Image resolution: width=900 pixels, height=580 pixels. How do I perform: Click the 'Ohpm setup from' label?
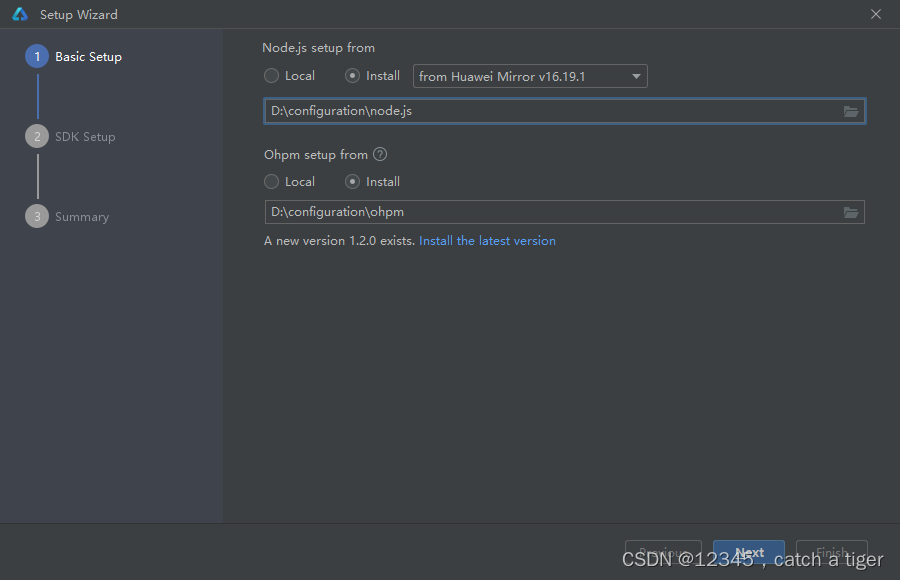pyautogui.click(x=316, y=155)
